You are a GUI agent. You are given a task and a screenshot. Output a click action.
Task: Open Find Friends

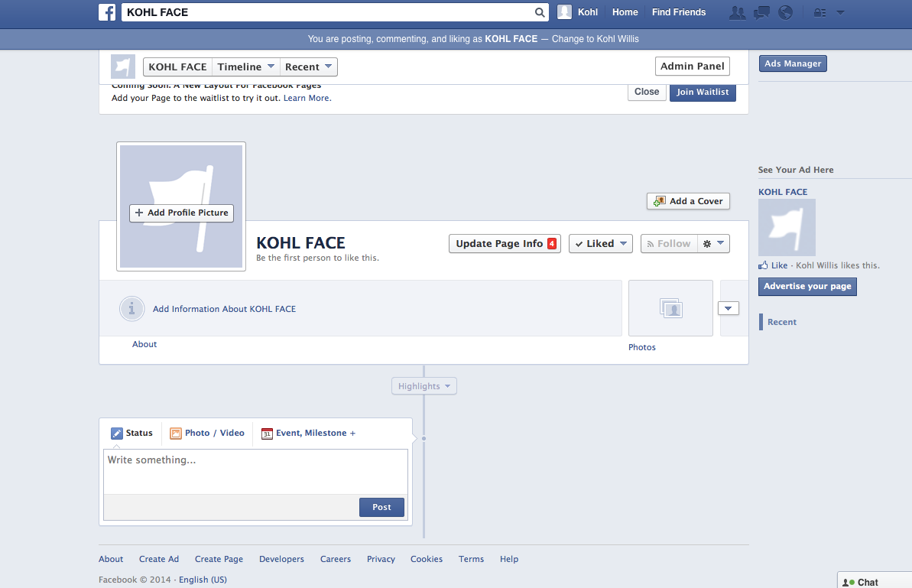pos(679,12)
